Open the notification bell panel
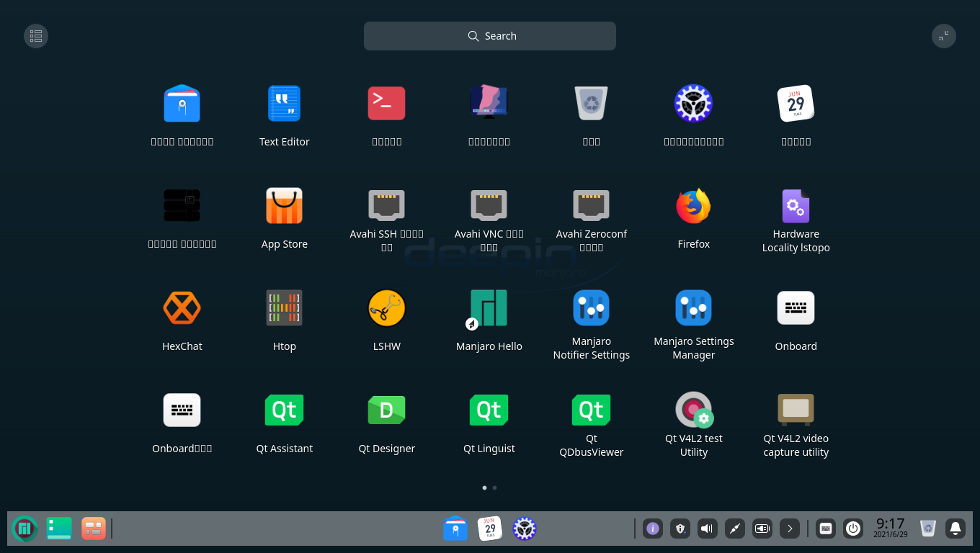980x553 pixels. coord(955,529)
